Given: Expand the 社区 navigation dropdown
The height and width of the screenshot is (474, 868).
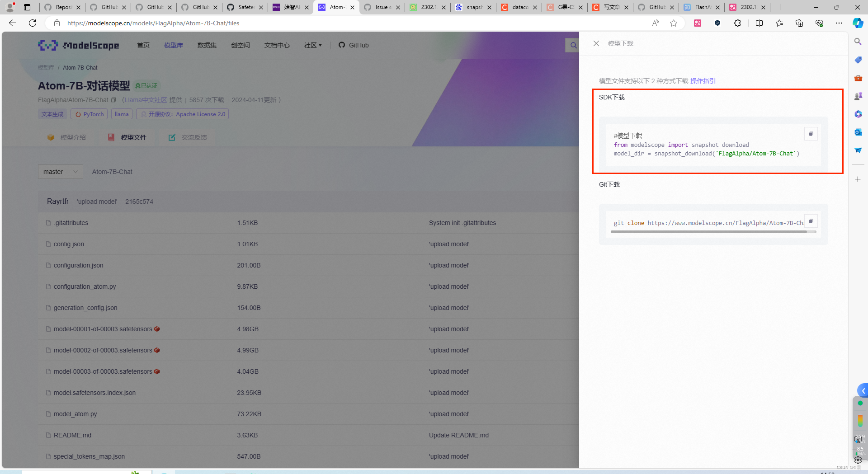Looking at the screenshot, I should tap(313, 45).
